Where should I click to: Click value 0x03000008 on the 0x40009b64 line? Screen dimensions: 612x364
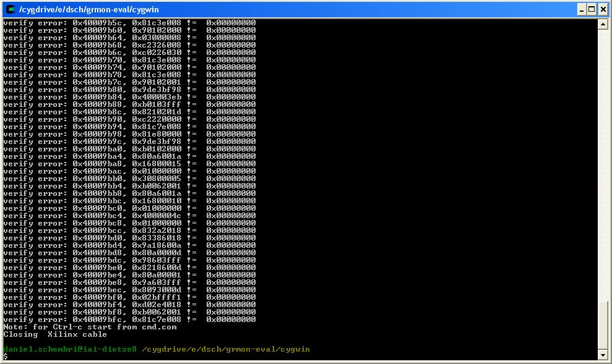pyautogui.click(x=157, y=38)
